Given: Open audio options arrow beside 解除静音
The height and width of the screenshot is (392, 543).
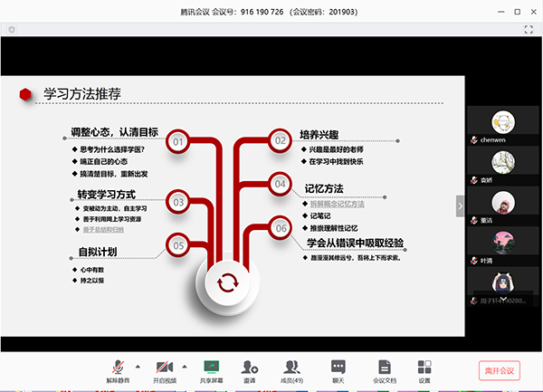Looking at the screenshot, I should (138, 367).
